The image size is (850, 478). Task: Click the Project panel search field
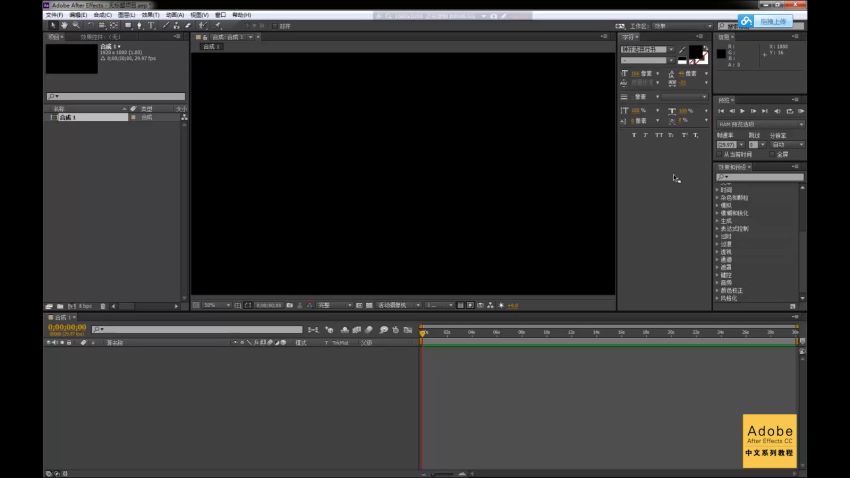tap(116, 96)
